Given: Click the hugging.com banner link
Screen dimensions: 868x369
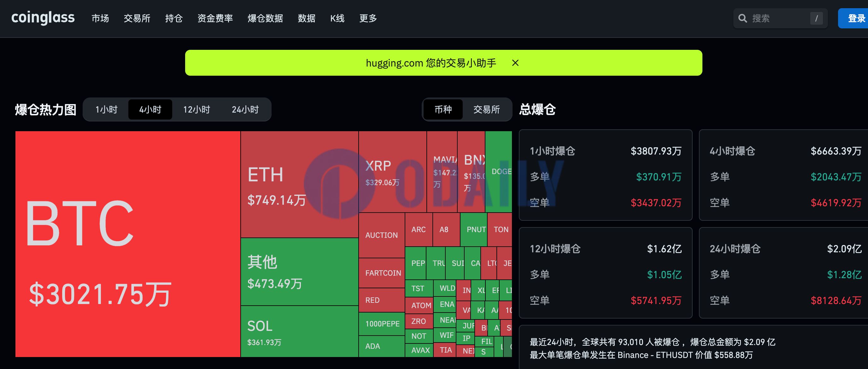Looking at the screenshot, I should click(431, 63).
